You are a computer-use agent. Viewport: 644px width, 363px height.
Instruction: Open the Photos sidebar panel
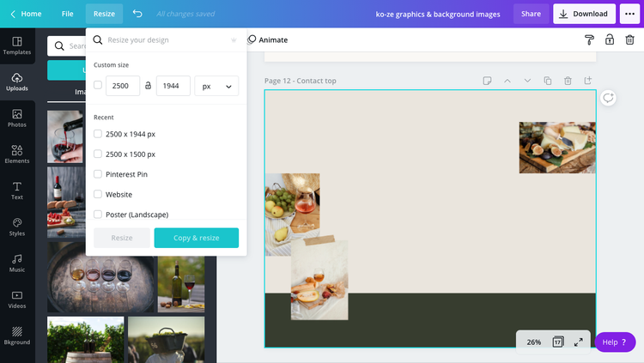pos(17,118)
